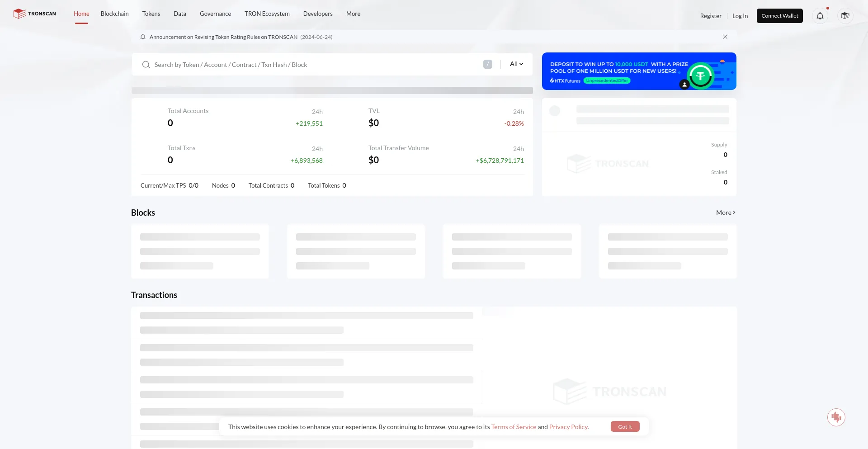Open the Tokens menu

tap(151, 14)
